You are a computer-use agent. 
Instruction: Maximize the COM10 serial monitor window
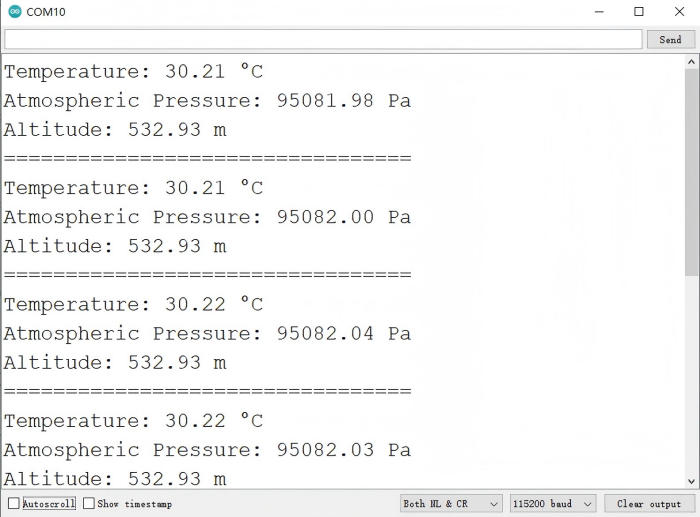tap(639, 12)
